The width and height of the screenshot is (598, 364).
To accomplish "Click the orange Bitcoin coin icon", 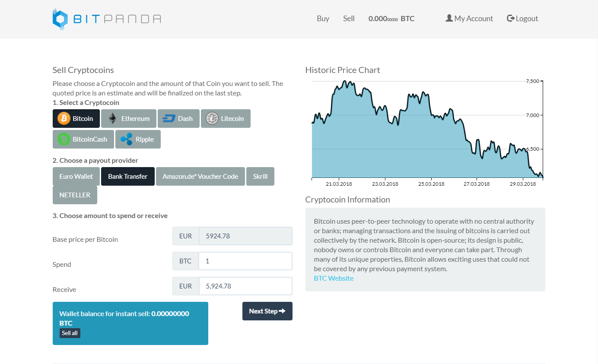I will pos(64,118).
